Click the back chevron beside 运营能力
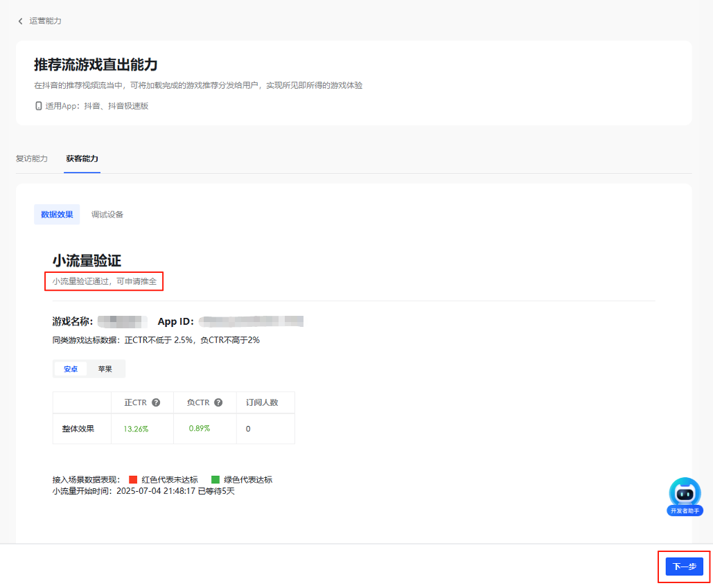 tap(20, 21)
